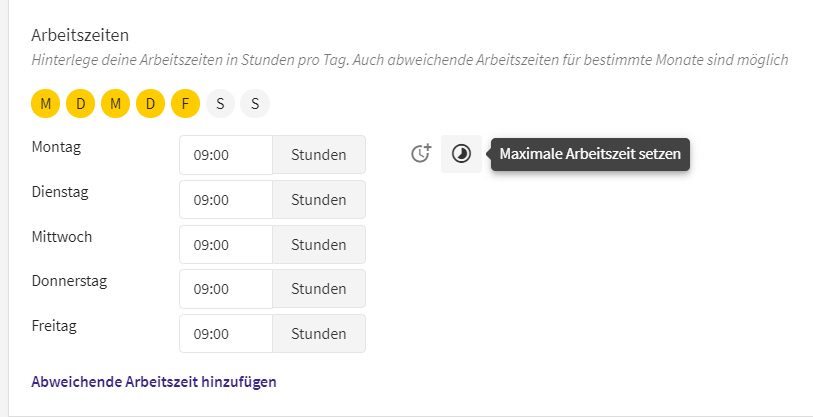Enable the last grey S (Sonntag) circle
This screenshot has width=813, height=417.
point(255,104)
